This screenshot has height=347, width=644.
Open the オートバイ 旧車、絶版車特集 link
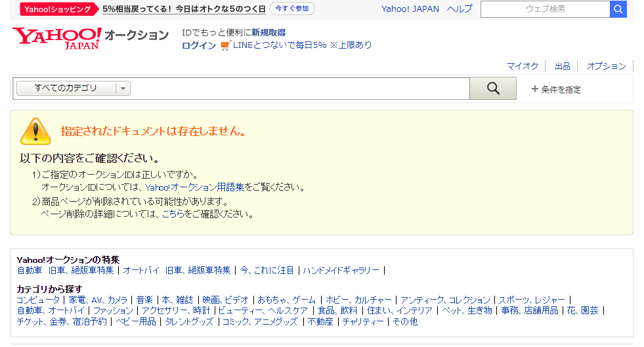tap(177, 271)
